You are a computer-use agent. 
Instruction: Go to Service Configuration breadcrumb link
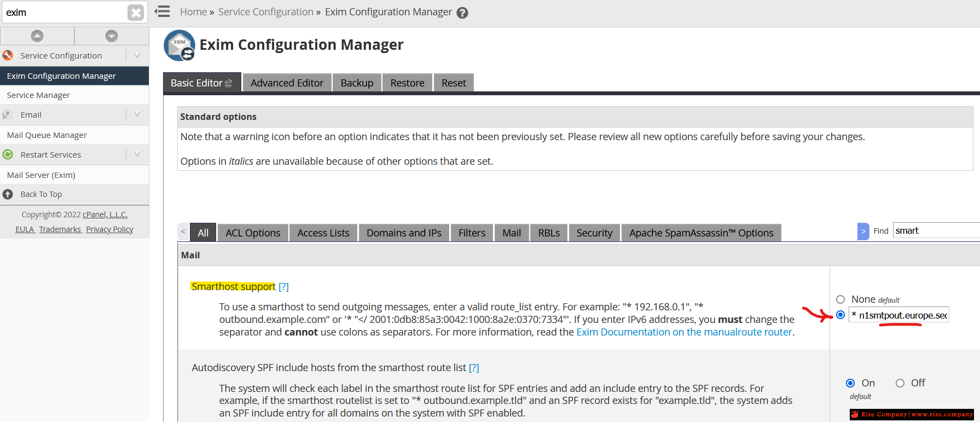(266, 11)
